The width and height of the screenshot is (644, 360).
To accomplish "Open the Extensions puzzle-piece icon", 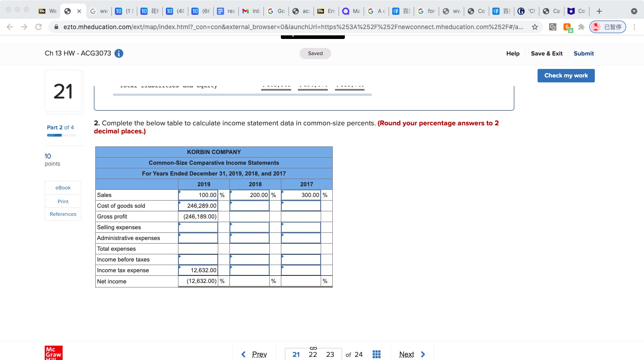I will click(x=581, y=27).
